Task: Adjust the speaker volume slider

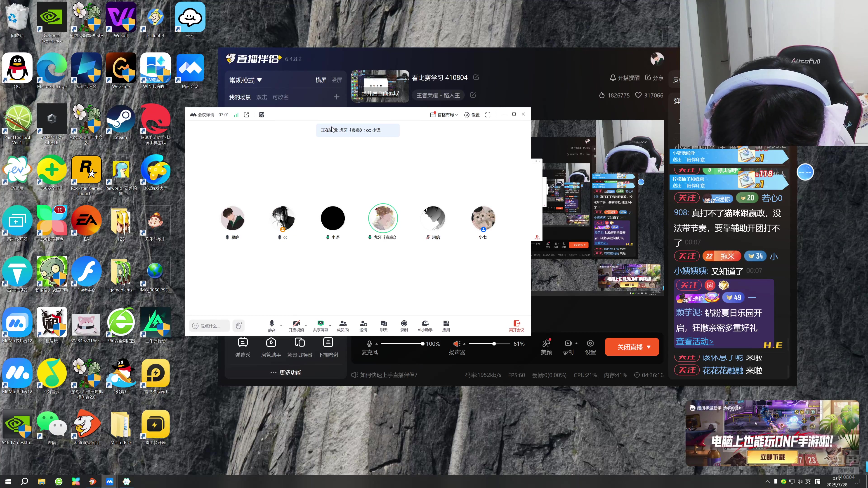Action: tap(489, 343)
